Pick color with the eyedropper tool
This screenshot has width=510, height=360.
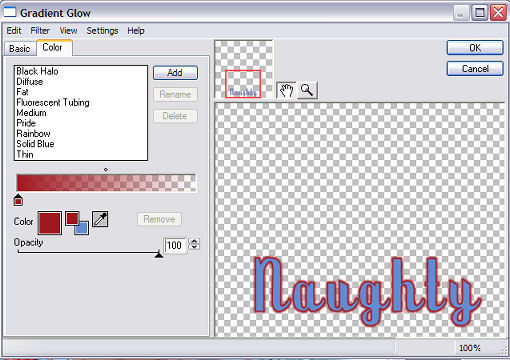(x=100, y=219)
